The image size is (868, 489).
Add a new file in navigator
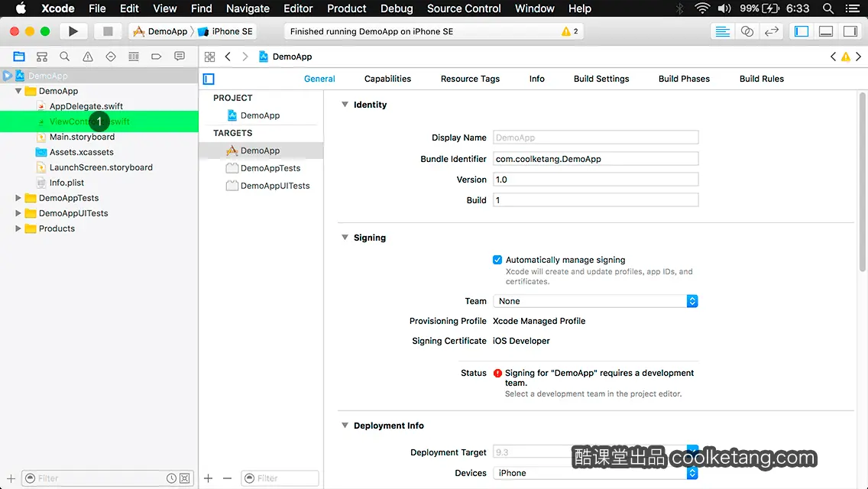11,478
